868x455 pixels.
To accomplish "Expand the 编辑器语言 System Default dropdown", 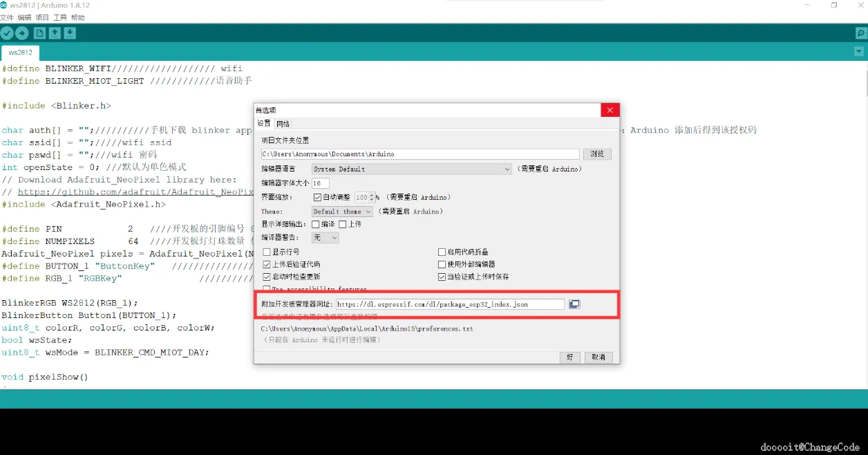I will 411,169.
